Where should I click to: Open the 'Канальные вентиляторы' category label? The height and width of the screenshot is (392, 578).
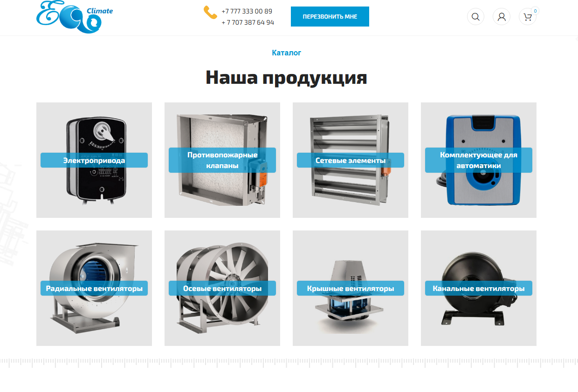(479, 288)
